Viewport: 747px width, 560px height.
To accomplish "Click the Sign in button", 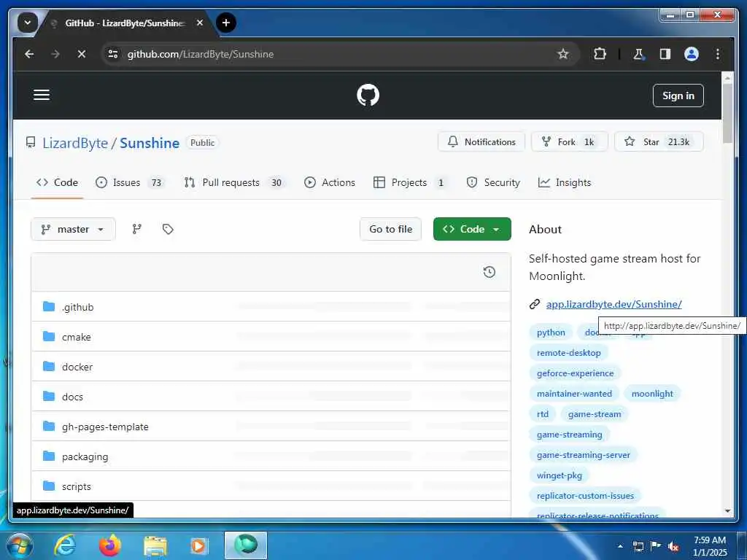I will tap(678, 96).
